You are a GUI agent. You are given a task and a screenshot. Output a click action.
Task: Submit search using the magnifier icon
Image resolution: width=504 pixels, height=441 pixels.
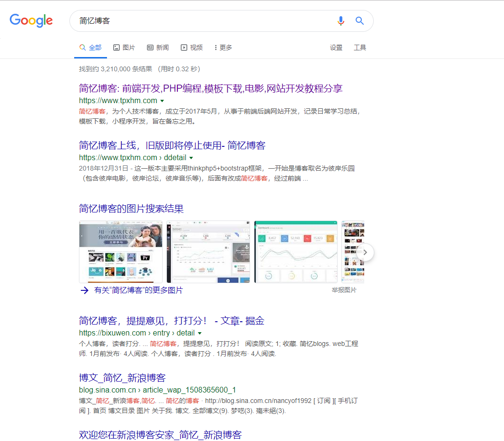[359, 21]
